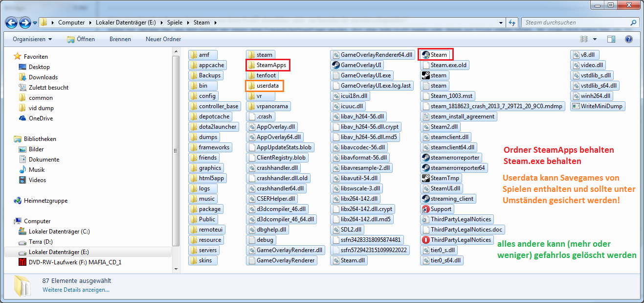
Task: Click the Öffnen toolbar command
Action: pyautogui.click(x=81, y=39)
